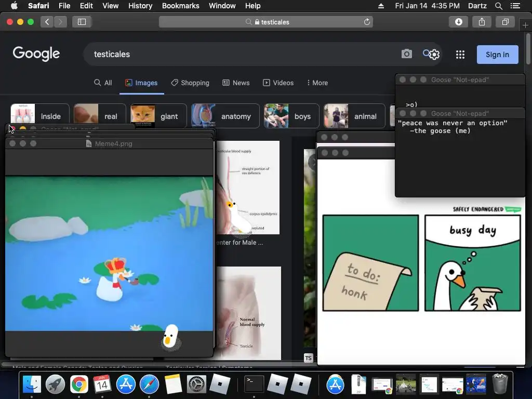Open Notification Center list icon

point(515,6)
